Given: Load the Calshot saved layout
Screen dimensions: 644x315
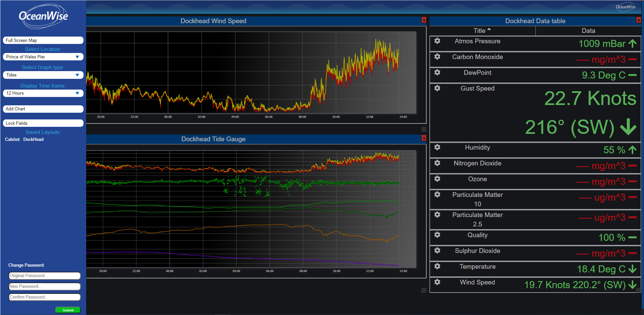Looking at the screenshot, I should [x=12, y=140].
